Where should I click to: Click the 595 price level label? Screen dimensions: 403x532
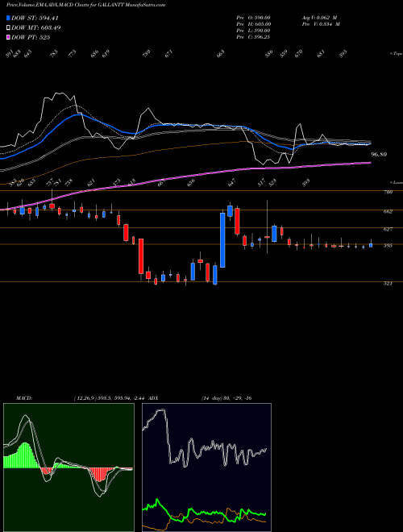(388, 246)
